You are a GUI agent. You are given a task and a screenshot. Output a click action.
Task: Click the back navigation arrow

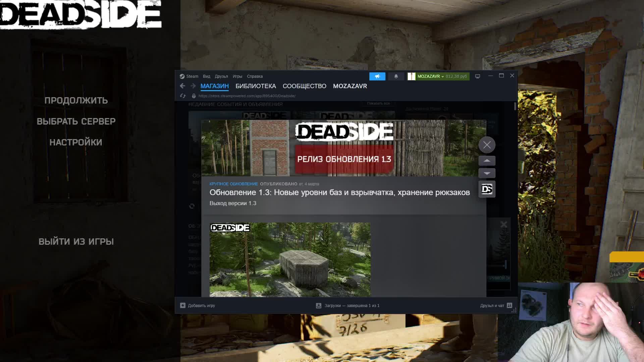(x=182, y=86)
